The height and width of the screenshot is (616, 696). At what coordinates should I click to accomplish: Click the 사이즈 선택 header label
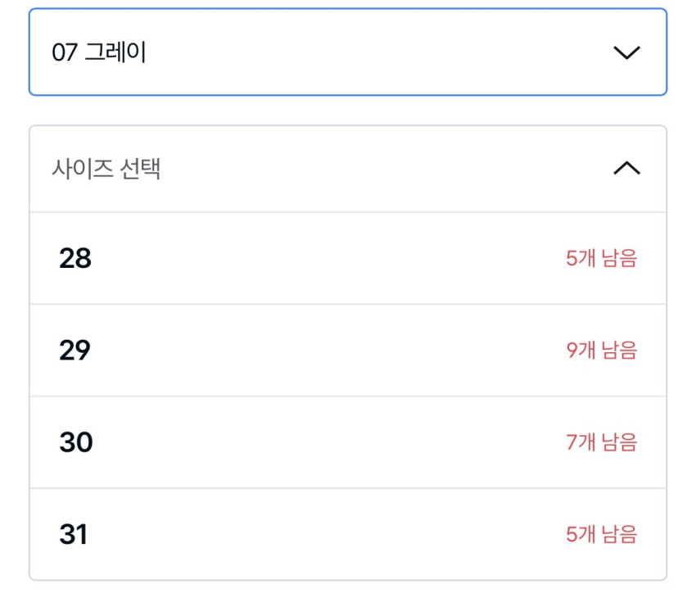[106, 169]
